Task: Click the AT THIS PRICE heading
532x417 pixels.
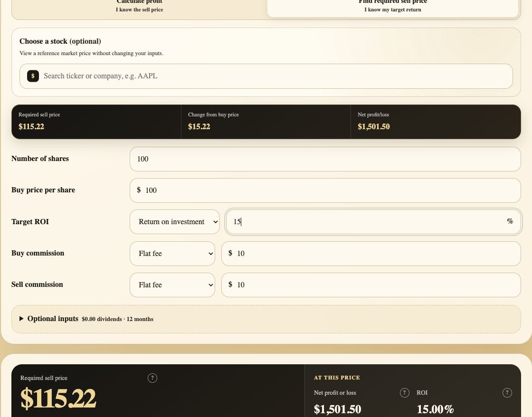Action: tap(337, 378)
